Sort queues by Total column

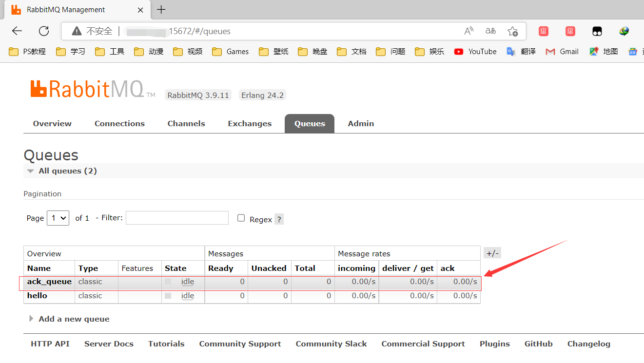point(305,268)
